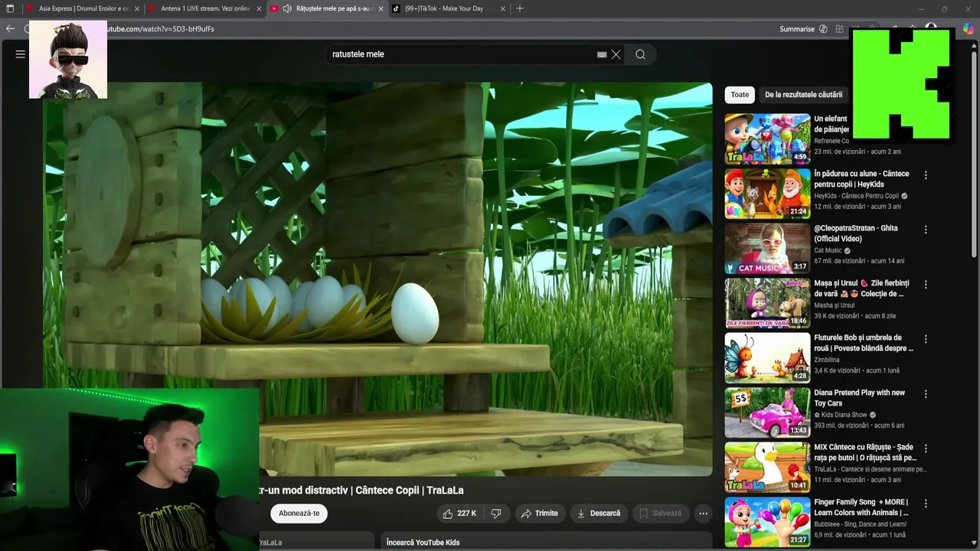Open options menu for Mașa și Ursul
This screenshot has width=980, height=551.
[x=926, y=285]
